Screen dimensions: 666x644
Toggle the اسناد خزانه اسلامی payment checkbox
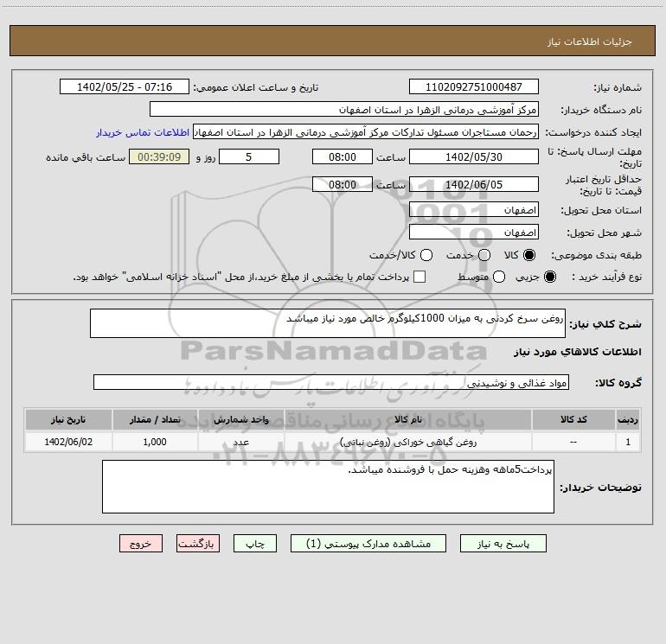419,277
